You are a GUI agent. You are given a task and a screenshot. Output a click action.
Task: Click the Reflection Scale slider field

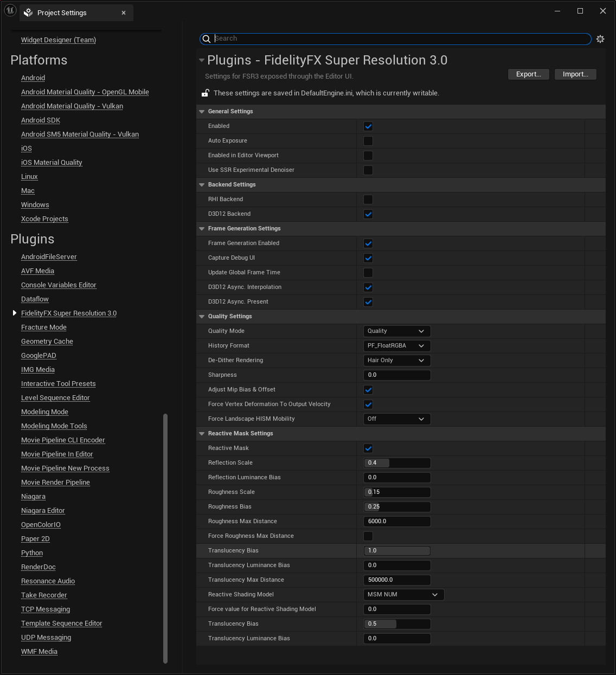[x=397, y=463]
